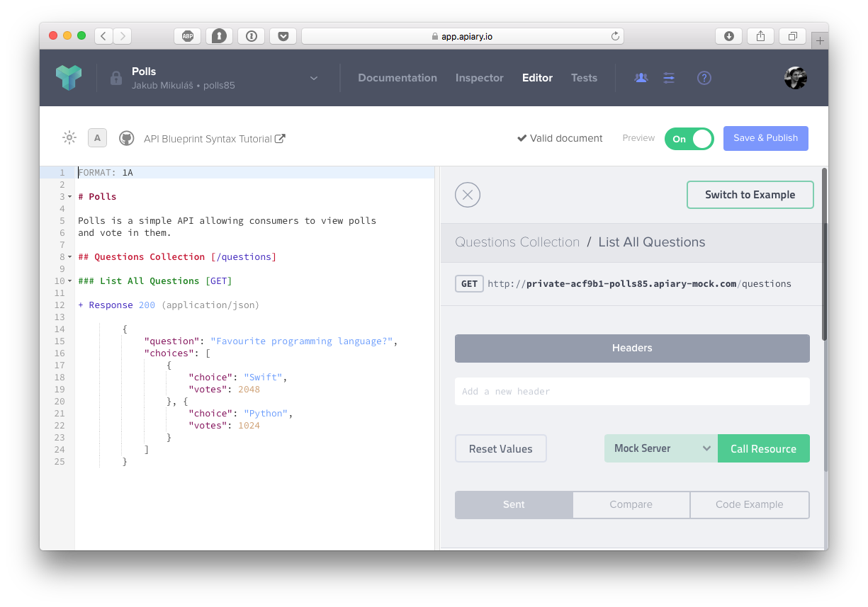Screen dimensions: 868x607
Task: Open the Documentation tab
Action: click(x=398, y=78)
